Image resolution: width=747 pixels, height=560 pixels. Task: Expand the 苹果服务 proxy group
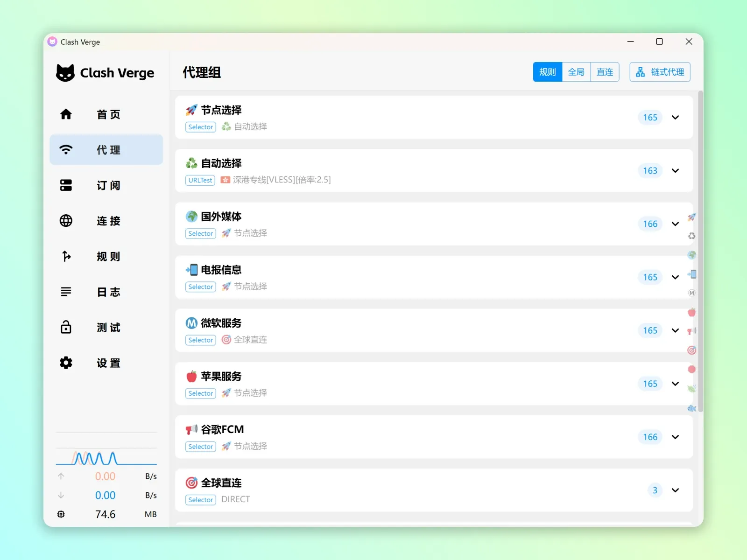pos(675,384)
